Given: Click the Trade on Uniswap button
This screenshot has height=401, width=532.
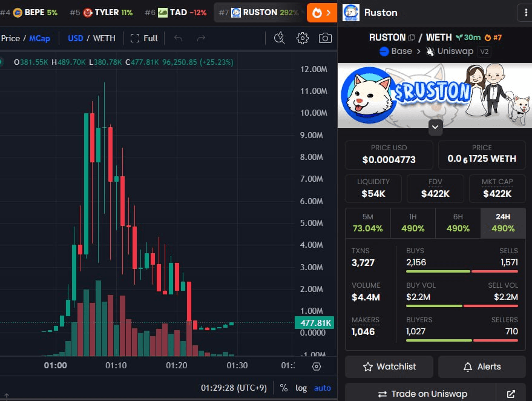Looking at the screenshot, I should click(422, 394).
